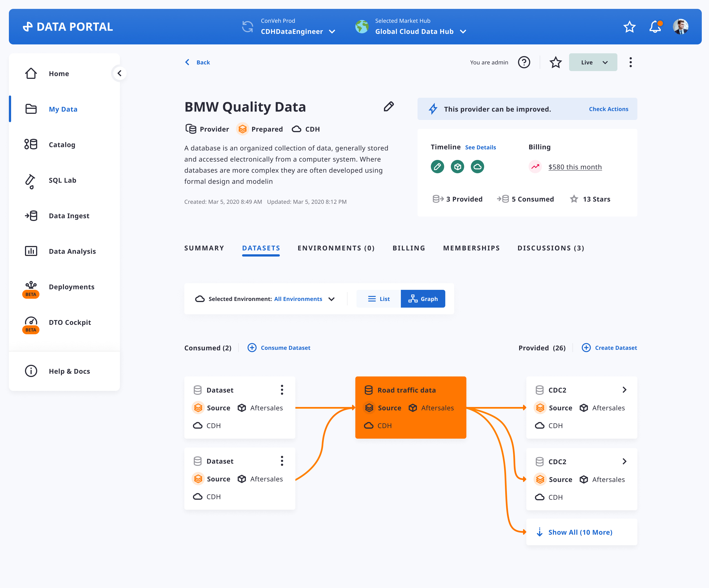Click the pencil circle icon in the Timeline
709x588 pixels.
437,167
